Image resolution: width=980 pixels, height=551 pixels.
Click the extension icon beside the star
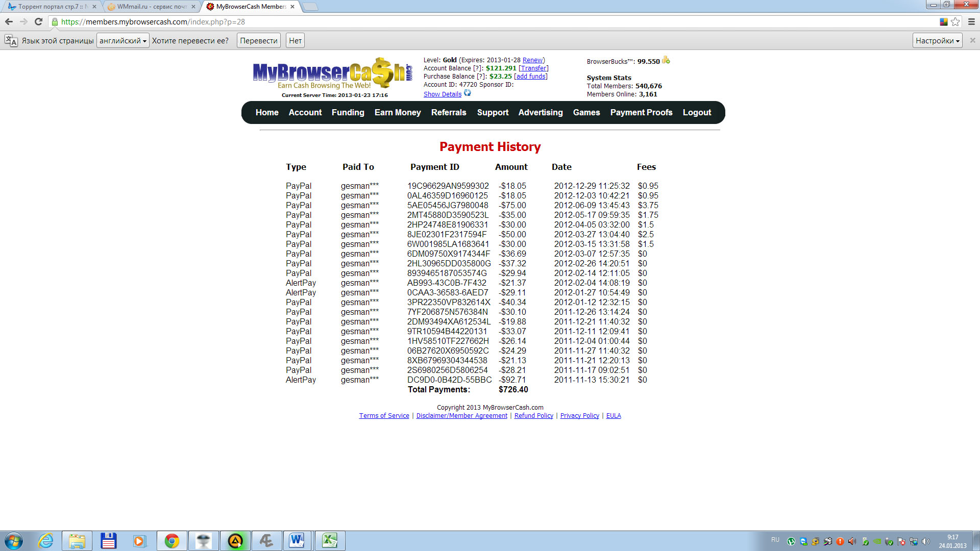coord(944,22)
